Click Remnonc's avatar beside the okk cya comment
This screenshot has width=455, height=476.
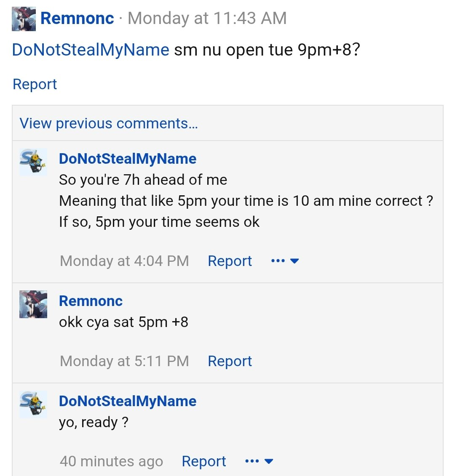coord(33,304)
